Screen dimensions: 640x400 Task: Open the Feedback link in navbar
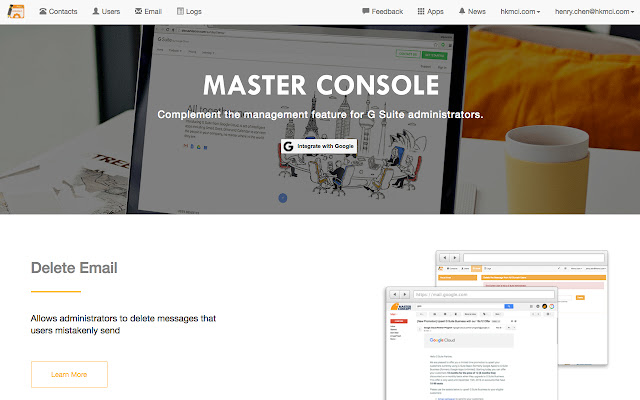coord(382,11)
